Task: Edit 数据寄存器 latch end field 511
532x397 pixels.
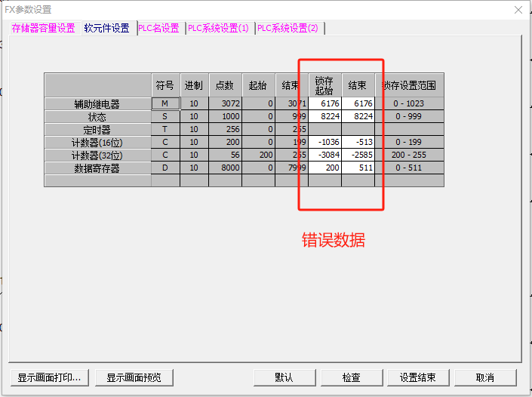Action: click(358, 168)
